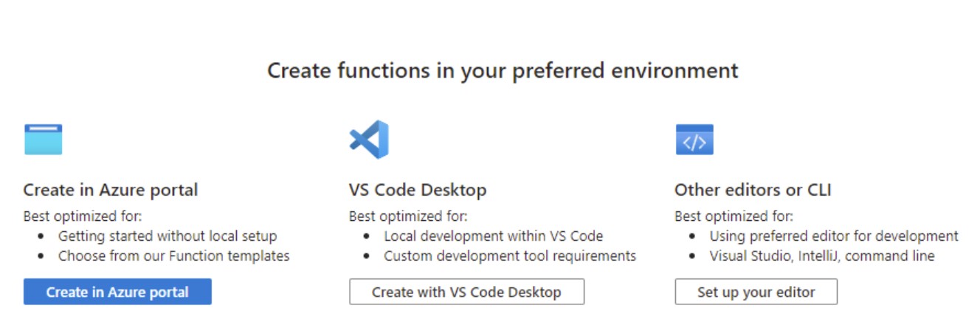
Task: Click the Azure portal window icon
Action: tap(43, 139)
